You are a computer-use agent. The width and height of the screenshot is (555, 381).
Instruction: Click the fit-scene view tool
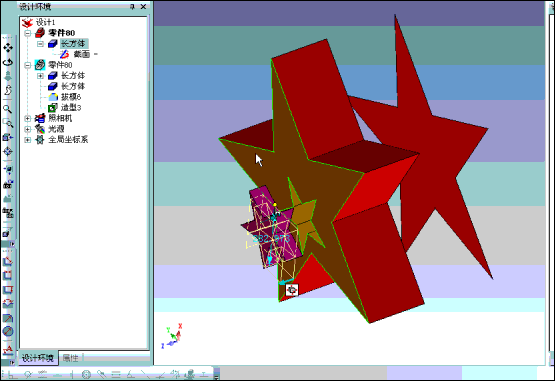[8, 170]
